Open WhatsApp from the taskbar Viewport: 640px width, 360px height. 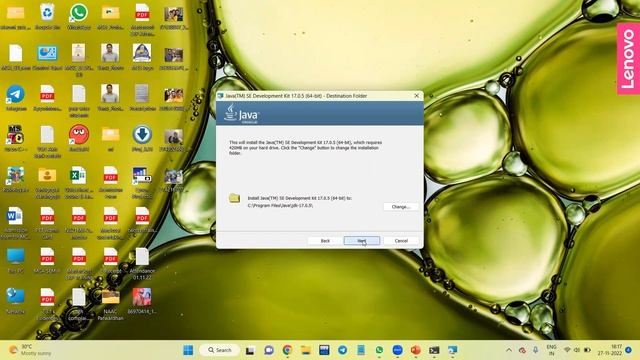click(379, 350)
